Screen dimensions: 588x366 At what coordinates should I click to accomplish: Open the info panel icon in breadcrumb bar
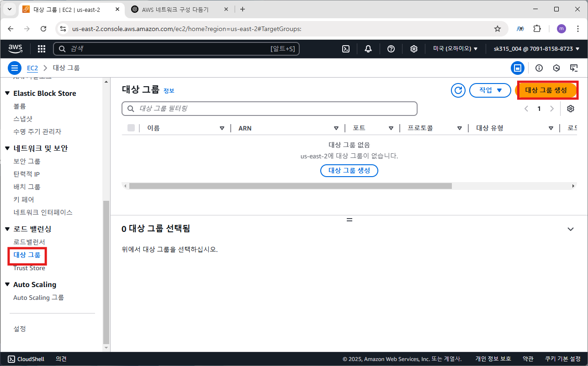click(x=539, y=68)
